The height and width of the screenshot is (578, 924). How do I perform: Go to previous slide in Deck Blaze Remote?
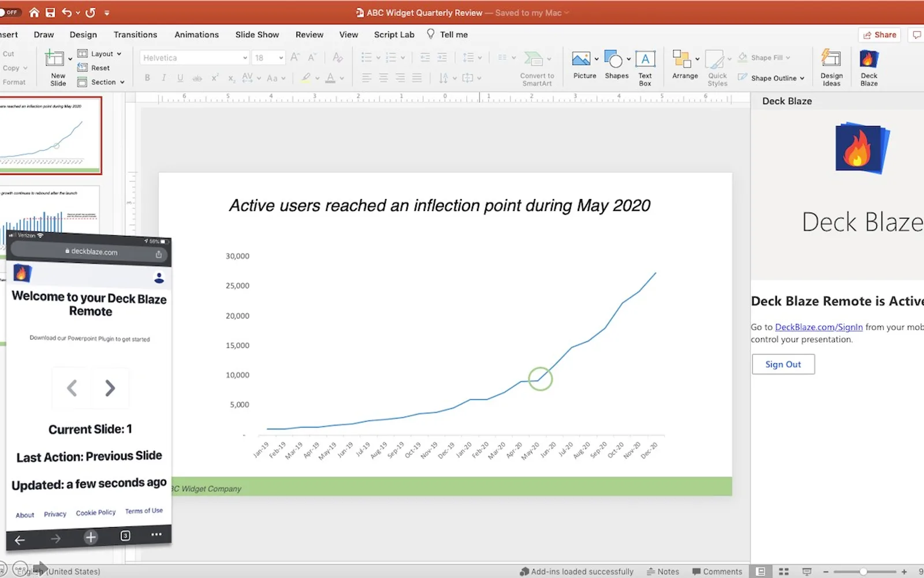coord(72,388)
